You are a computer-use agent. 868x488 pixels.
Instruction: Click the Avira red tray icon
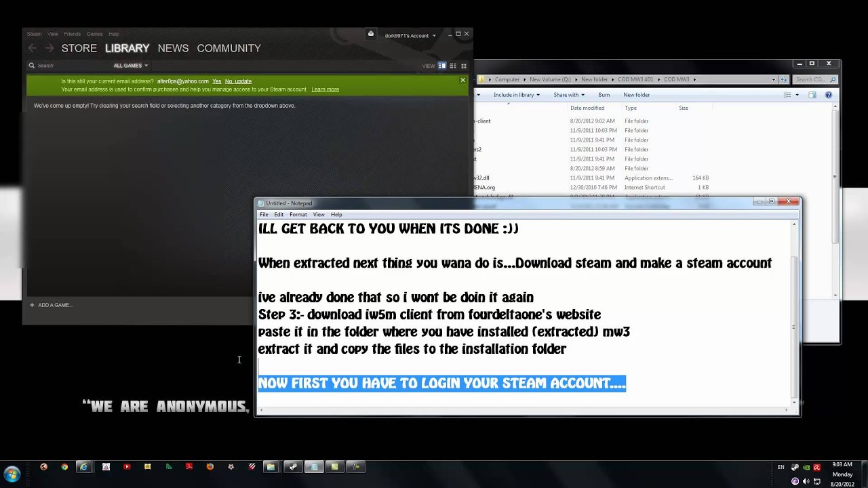pyautogui.click(x=816, y=467)
